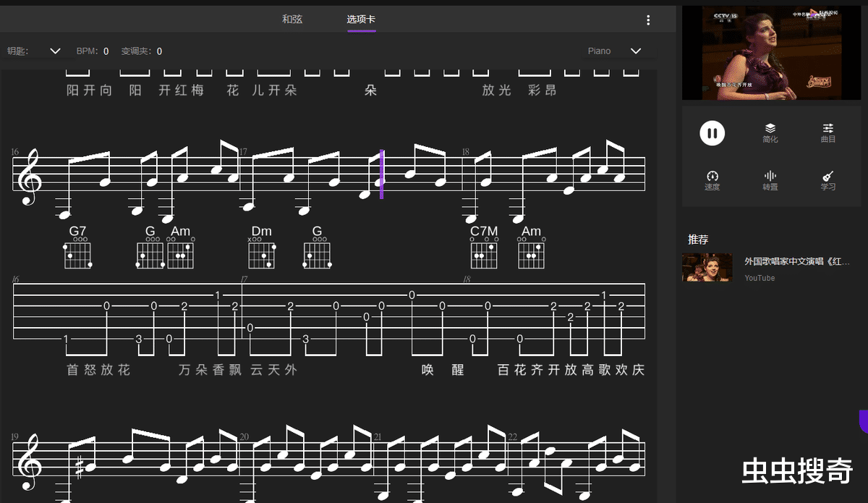Open the 速度 speed gauge icon
The width and height of the screenshot is (868, 503).
pyautogui.click(x=712, y=176)
